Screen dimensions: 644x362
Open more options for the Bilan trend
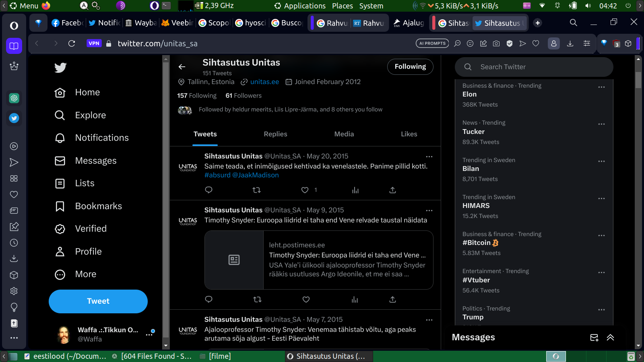click(601, 161)
